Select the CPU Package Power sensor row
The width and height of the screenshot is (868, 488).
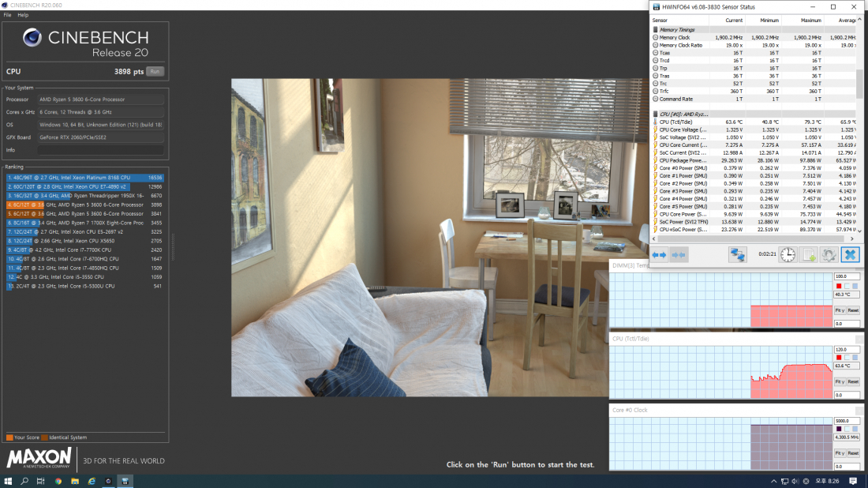[683, 160]
